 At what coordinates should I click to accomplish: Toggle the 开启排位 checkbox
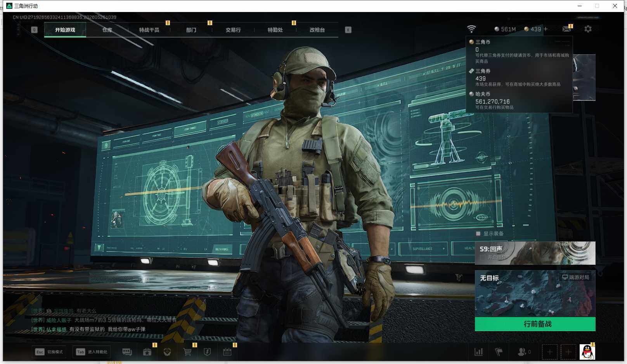pyautogui.click(x=482, y=257)
